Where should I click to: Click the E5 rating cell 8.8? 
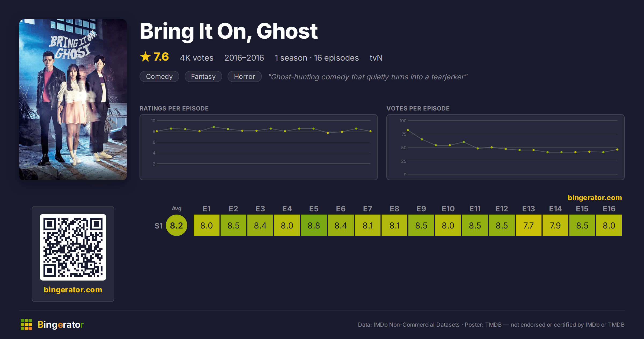[314, 225]
